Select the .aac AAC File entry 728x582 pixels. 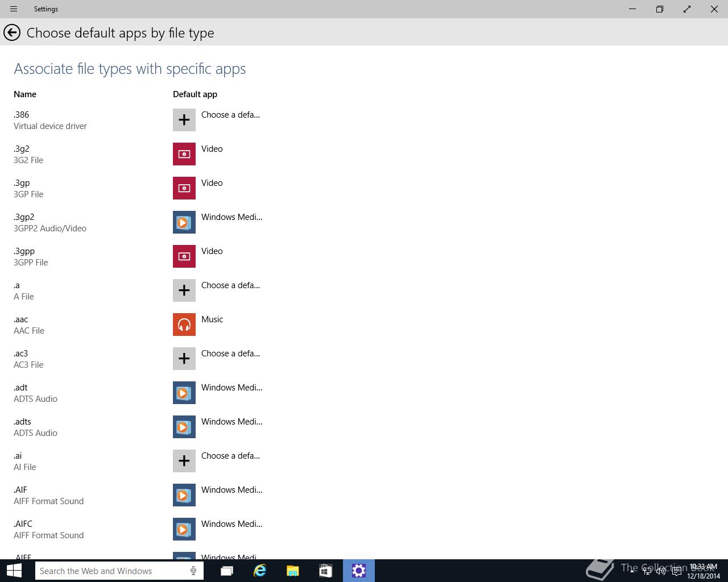pos(29,325)
